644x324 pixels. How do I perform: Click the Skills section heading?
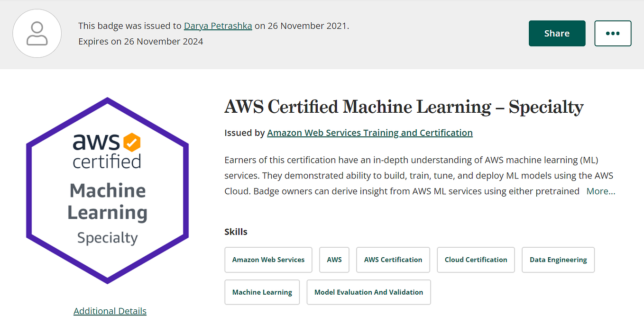[x=236, y=232]
